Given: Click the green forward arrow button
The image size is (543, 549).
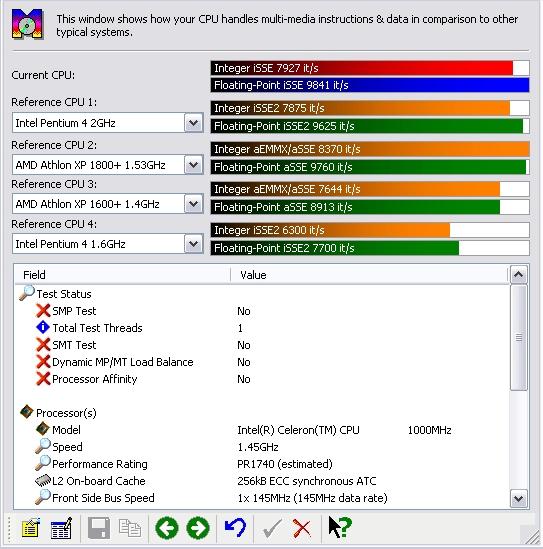Looking at the screenshot, I should [198, 528].
